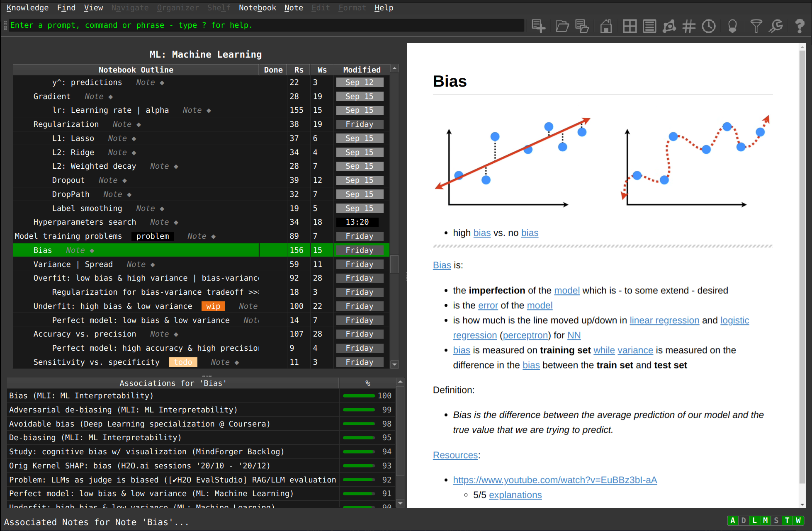Viewport: 812px width, 531px height.
Task: Select the 'Hyperparameters search' row
Action: [x=201, y=222]
